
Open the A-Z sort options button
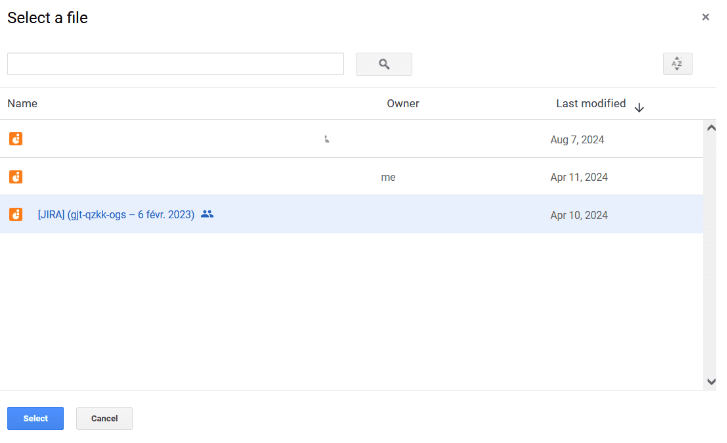[x=677, y=64]
